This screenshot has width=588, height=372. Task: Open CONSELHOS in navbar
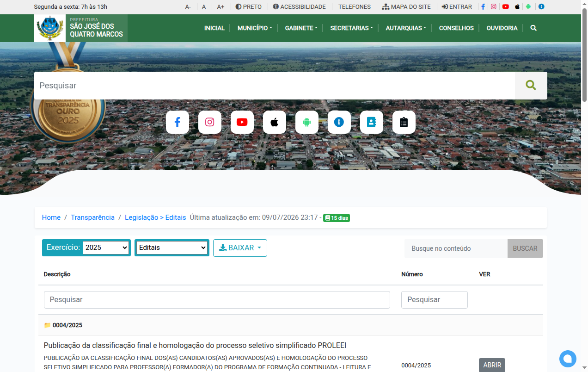pyautogui.click(x=456, y=28)
